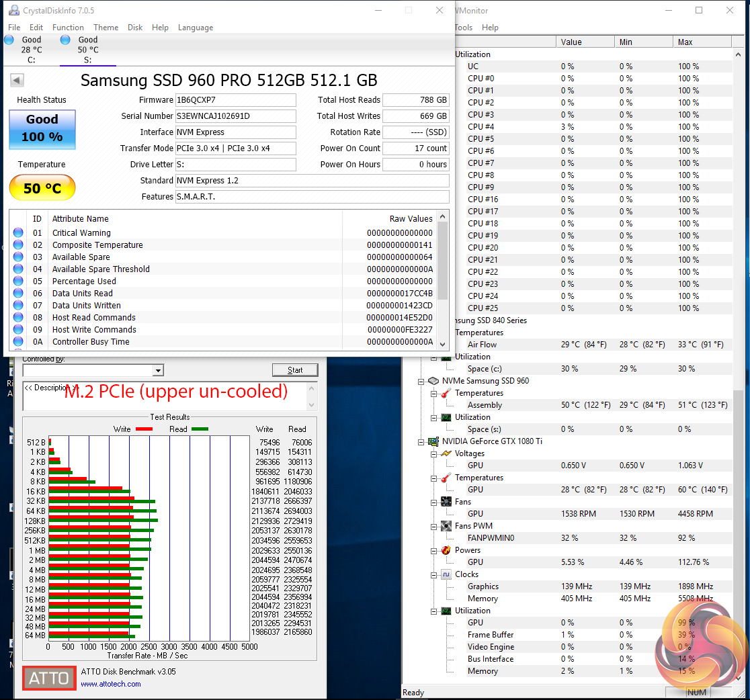Click the Critical Warning status indicator circle

tap(18, 233)
